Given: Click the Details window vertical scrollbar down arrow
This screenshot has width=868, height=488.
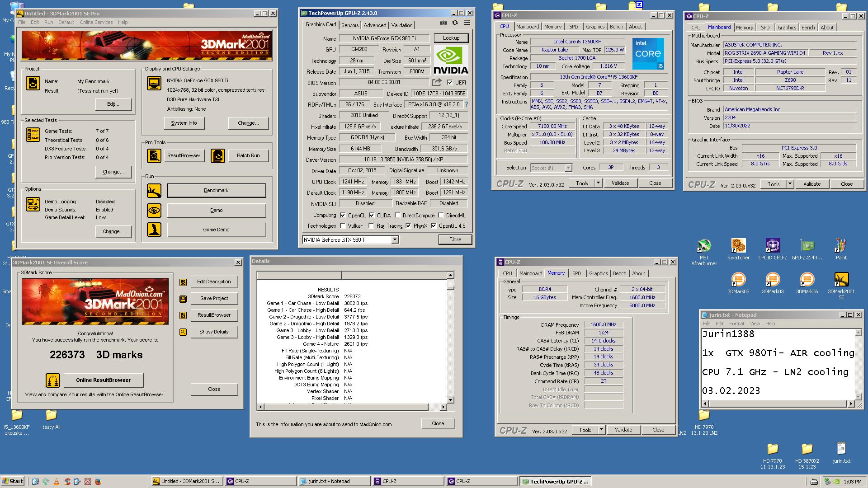Looking at the screenshot, I should (x=450, y=399).
